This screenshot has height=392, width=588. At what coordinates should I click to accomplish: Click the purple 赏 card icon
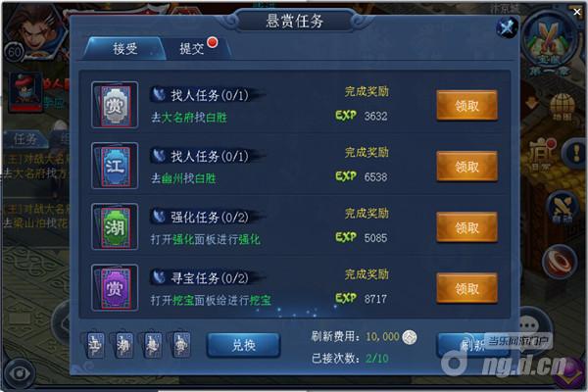click(115, 288)
